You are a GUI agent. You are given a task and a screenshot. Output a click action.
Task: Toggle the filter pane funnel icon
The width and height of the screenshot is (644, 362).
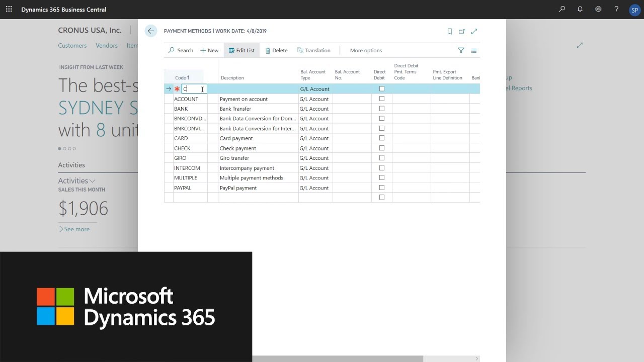(x=461, y=50)
